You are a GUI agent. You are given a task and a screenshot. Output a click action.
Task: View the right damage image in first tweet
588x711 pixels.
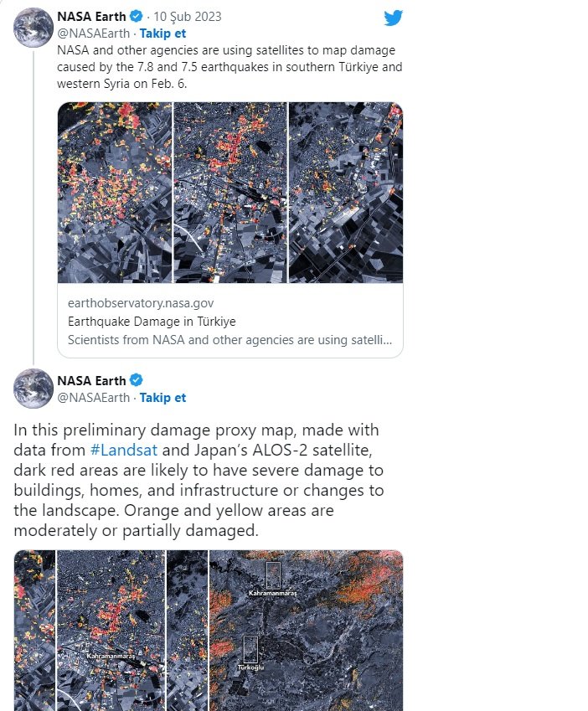[345, 193]
